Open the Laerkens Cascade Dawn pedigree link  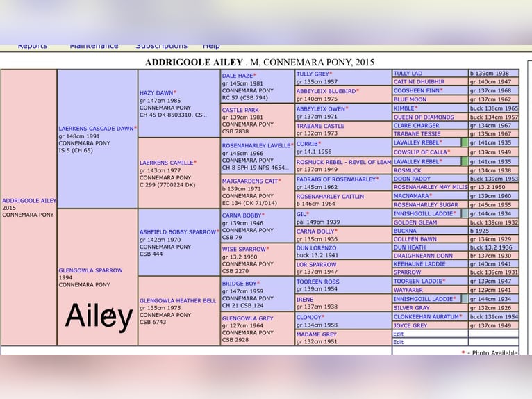[96, 129]
